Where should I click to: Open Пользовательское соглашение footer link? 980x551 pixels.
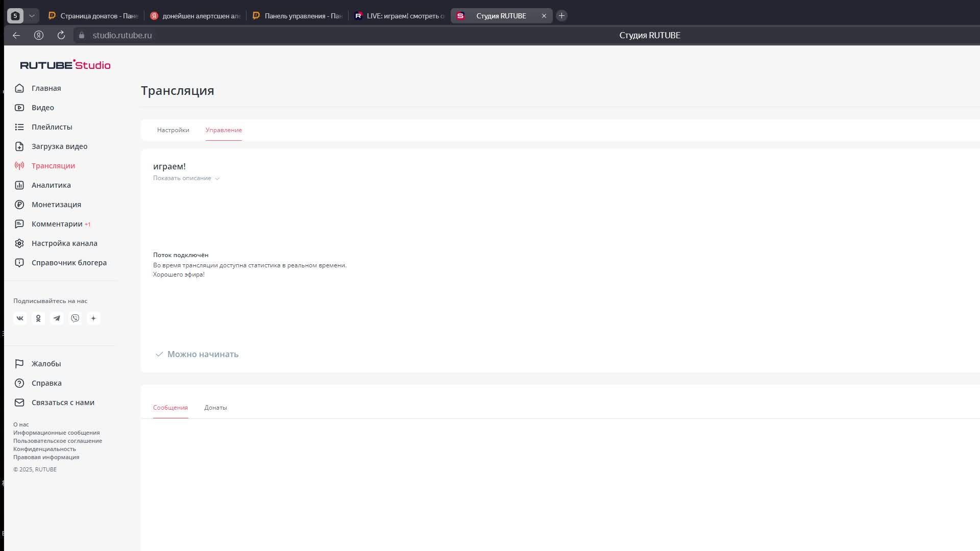pyautogui.click(x=58, y=441)
